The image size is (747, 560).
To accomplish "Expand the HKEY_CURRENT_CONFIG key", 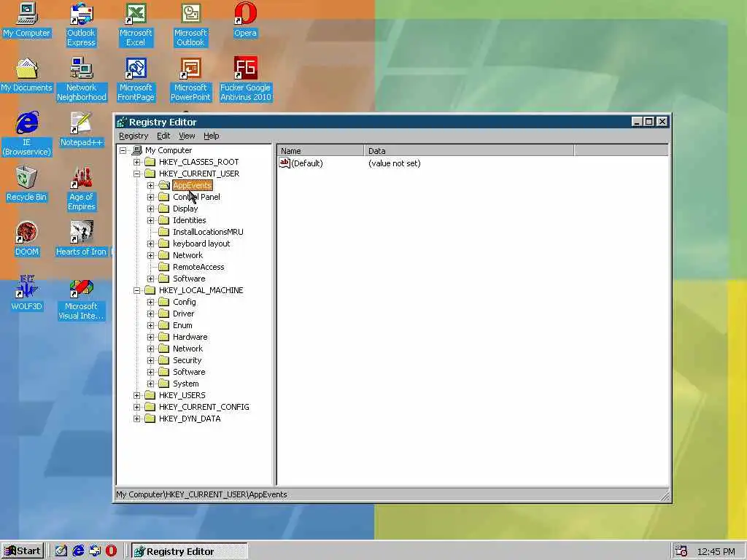I will pos(136,407).
